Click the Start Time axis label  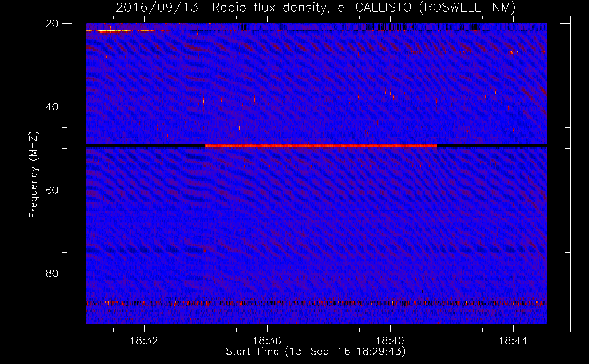click(x=316, y=352)
